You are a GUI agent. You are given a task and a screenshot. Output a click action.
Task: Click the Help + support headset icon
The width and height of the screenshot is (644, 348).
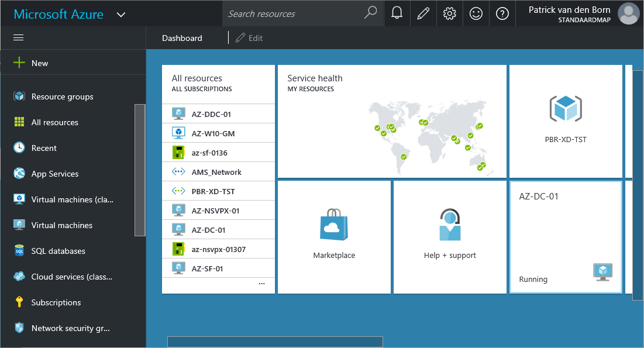(450, 225)
